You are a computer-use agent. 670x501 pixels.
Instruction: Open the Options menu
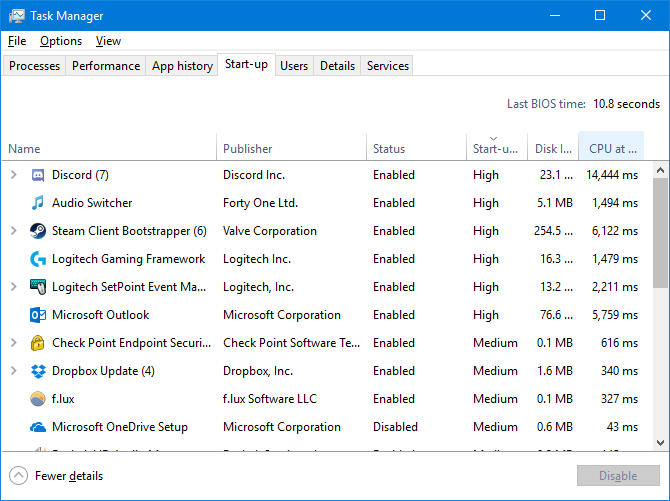pos(61,41)
